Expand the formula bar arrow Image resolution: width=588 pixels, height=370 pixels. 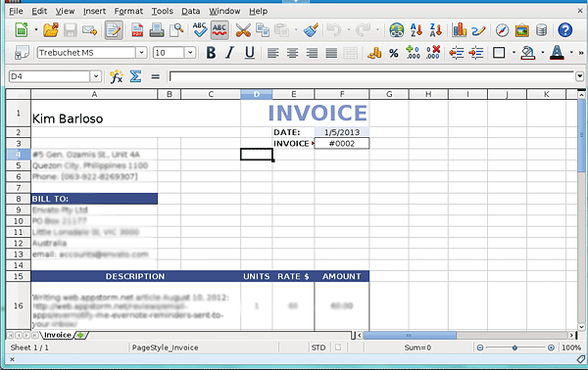580,76
